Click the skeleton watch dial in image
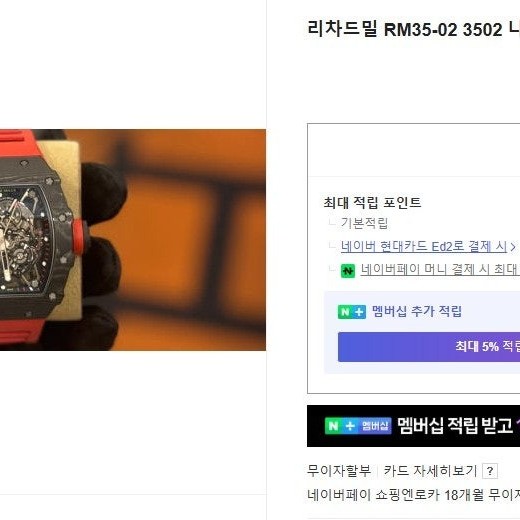The height and width of the screenshot is (520, 520). click(23, 240)
